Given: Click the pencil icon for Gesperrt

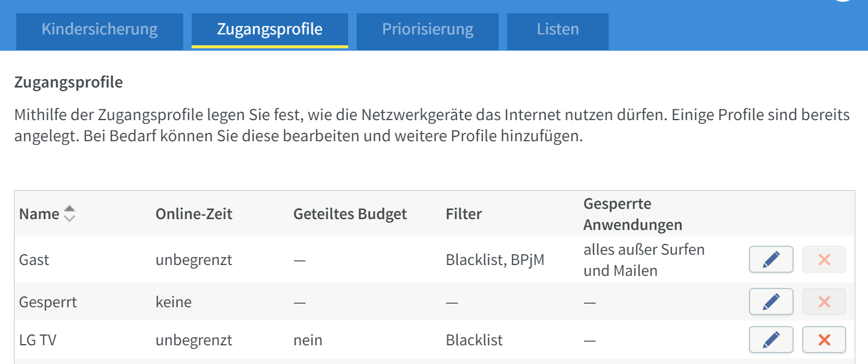Looking at the screenshot, I should coord(771,301).
